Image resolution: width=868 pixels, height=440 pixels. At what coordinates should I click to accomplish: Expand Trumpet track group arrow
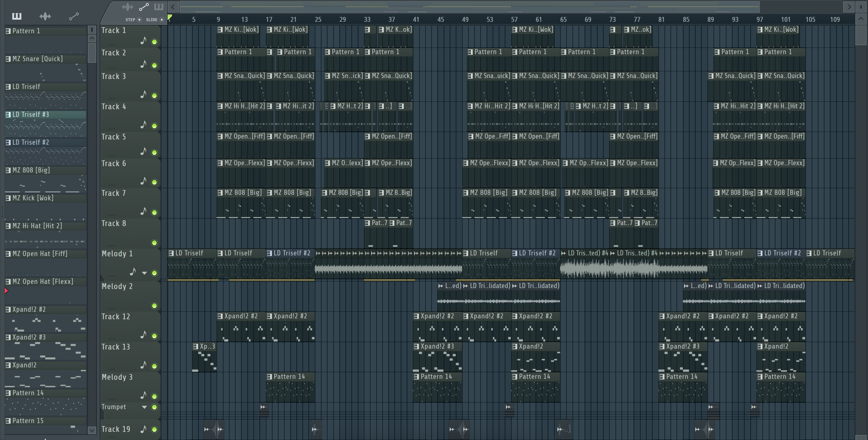pyautogui.click(x=144, y=407)
